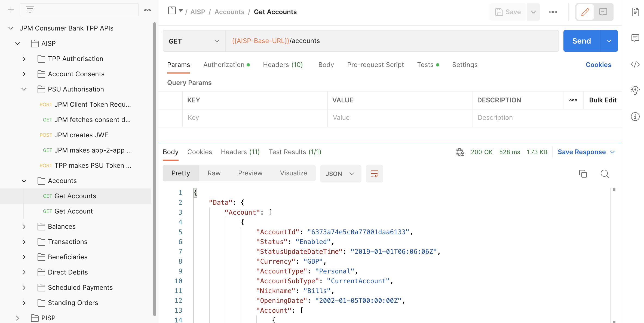Switch to the Tests tab
This screenshot has height=323, width=644.
428,65
